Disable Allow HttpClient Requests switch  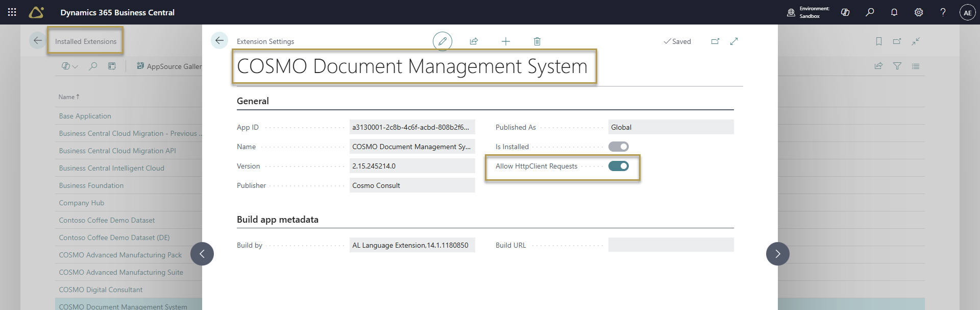point(619,166)
